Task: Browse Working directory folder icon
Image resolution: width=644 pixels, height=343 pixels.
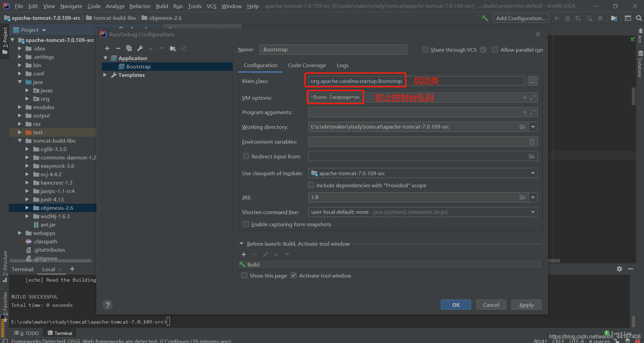Action: [x=522, y=127]
